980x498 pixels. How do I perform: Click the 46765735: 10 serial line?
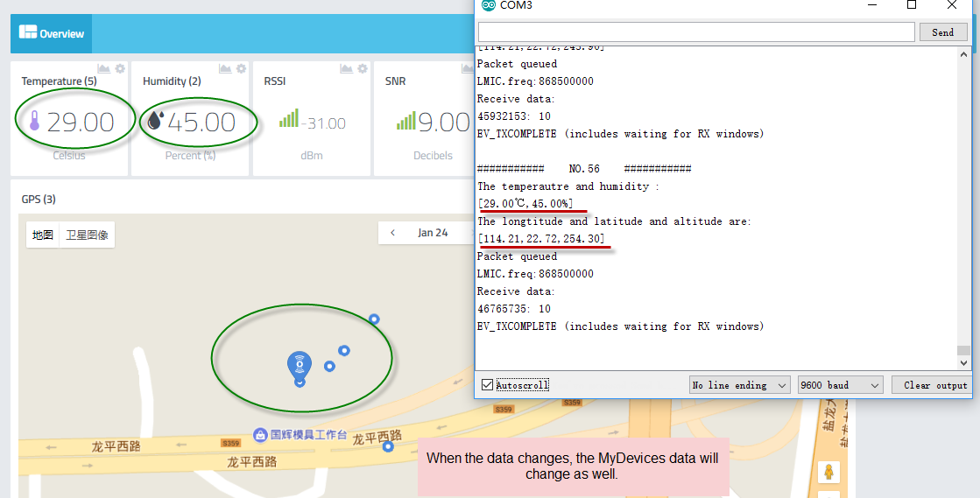(x=514, y=309)
